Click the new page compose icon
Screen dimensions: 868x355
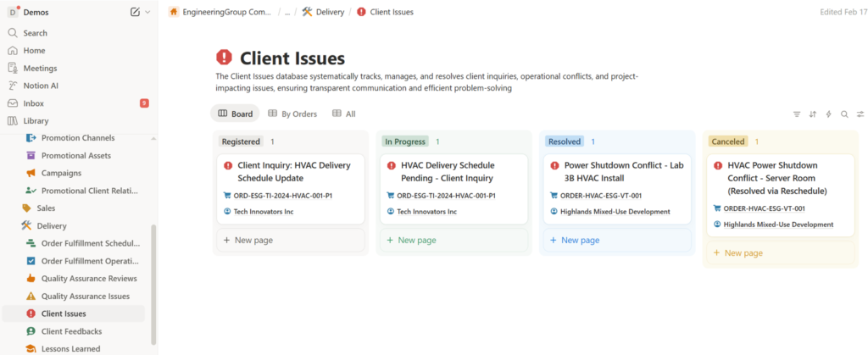pos(135,12)
